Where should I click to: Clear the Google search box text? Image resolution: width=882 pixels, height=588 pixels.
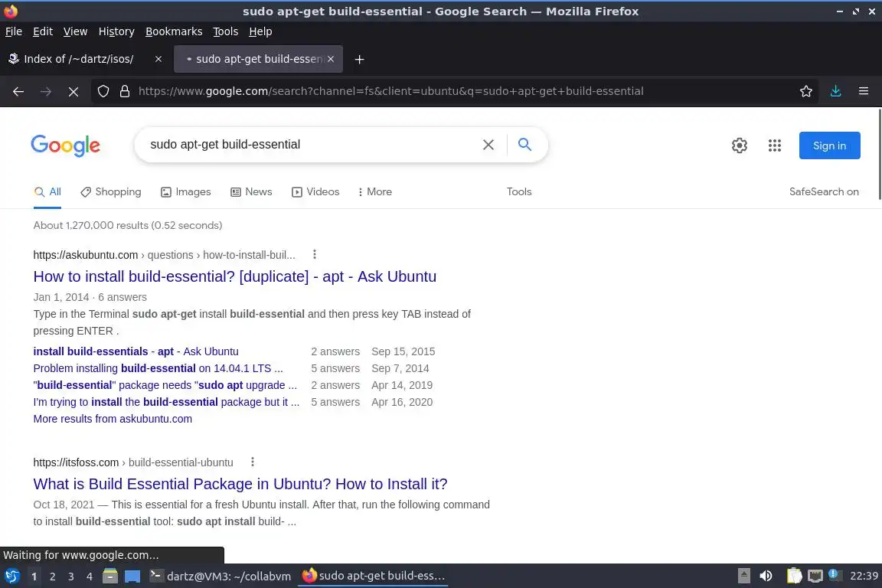[488, 145]
